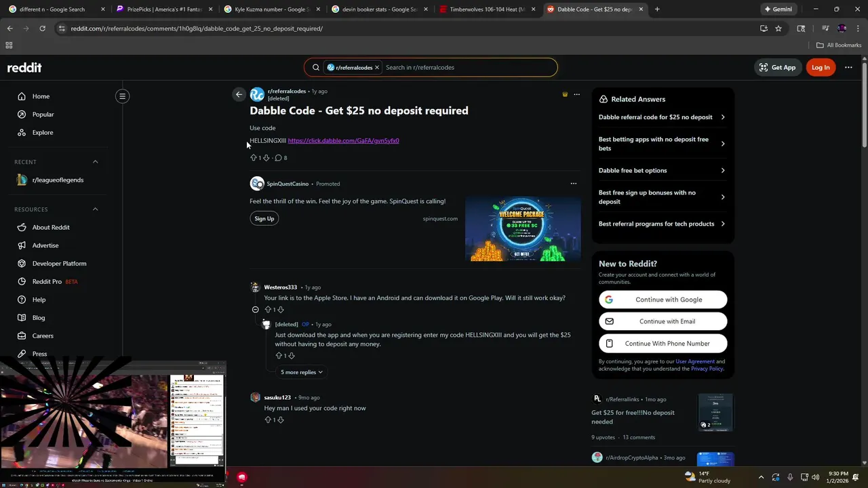
Task: Open Dabble free bet options answer
Action: [x=663, y=170]
